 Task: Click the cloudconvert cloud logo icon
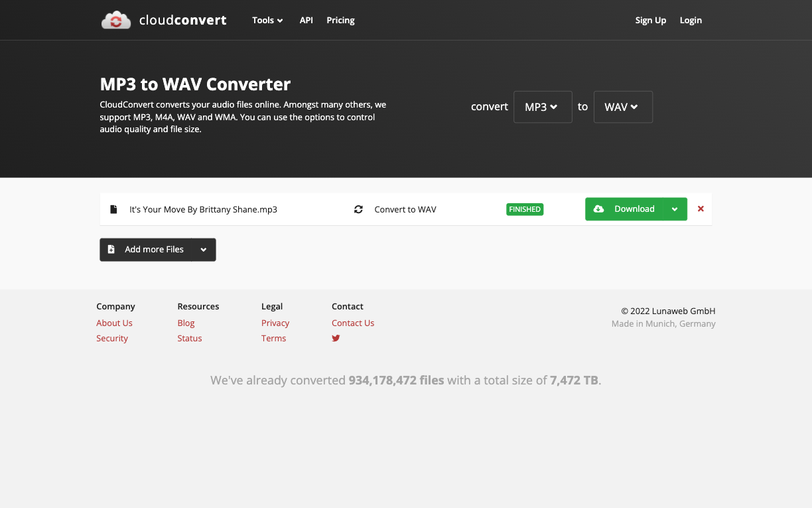116,20
